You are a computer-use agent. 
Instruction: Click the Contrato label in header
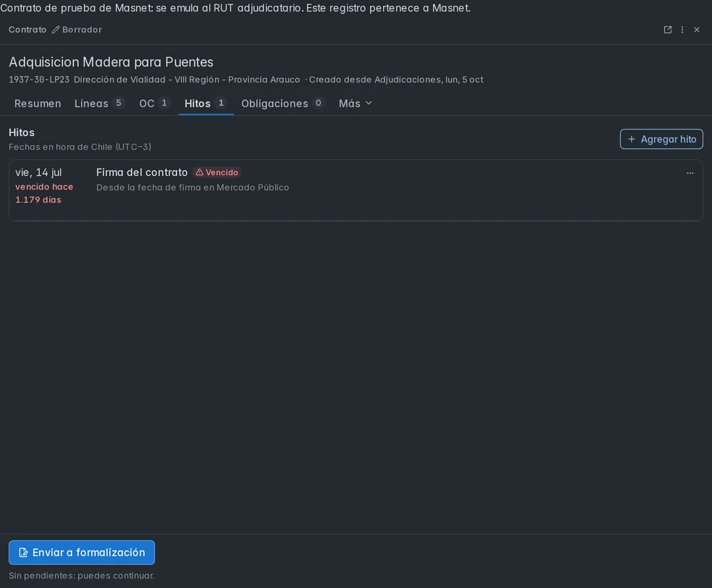tap(28, 30)
